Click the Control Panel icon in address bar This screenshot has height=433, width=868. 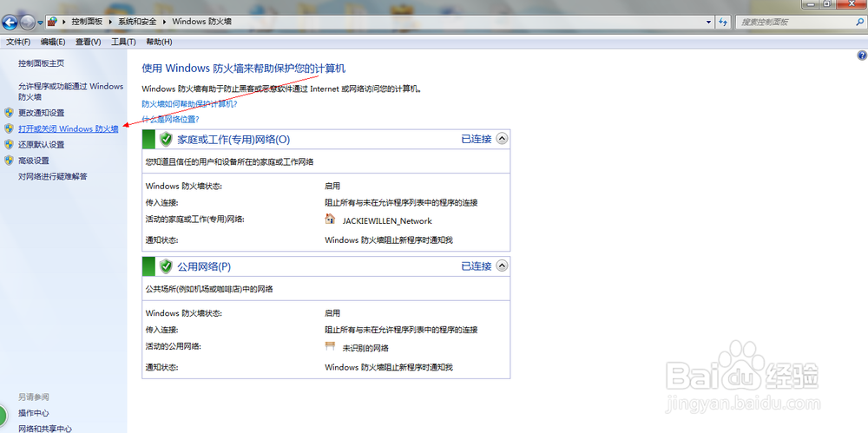click(x=53, y=22)
